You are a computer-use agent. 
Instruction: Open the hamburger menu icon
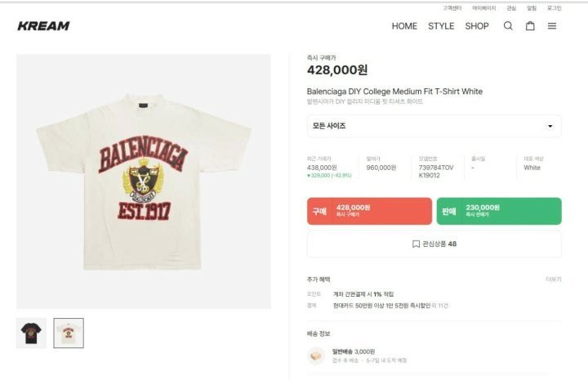(552, 26)
